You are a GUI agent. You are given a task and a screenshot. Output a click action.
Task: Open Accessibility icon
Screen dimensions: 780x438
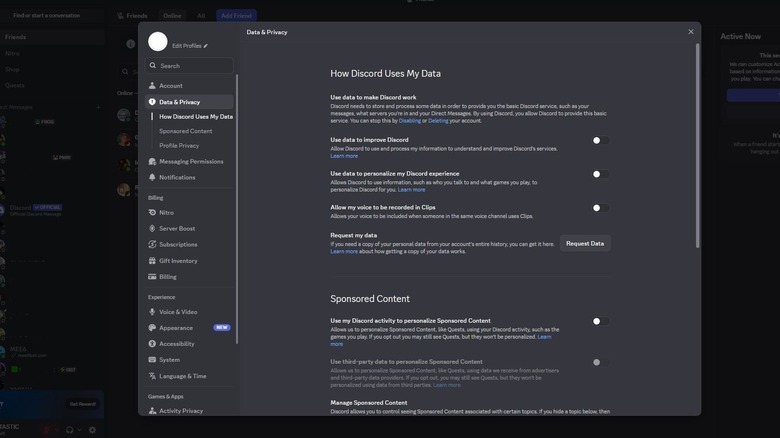152,344
